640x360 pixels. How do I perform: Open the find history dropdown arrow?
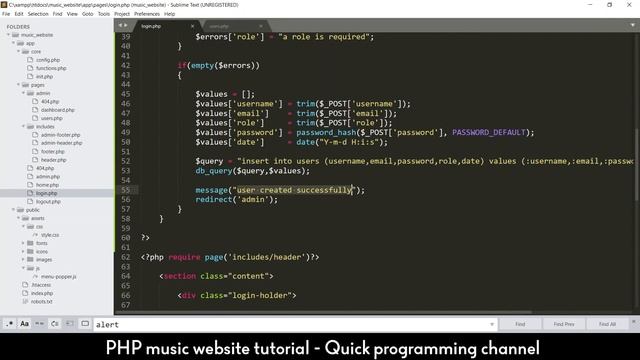click(x=492, y=324)
